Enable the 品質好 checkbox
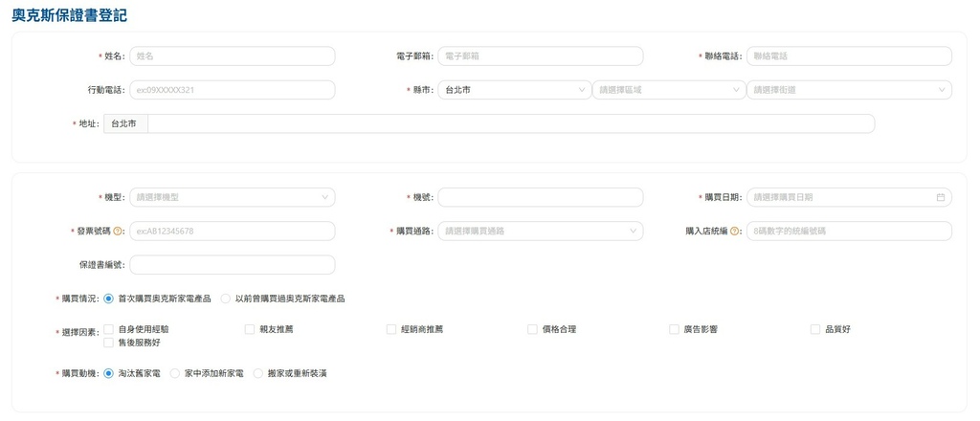The width and height of the screenshot is (980, 421). (815, 329)
